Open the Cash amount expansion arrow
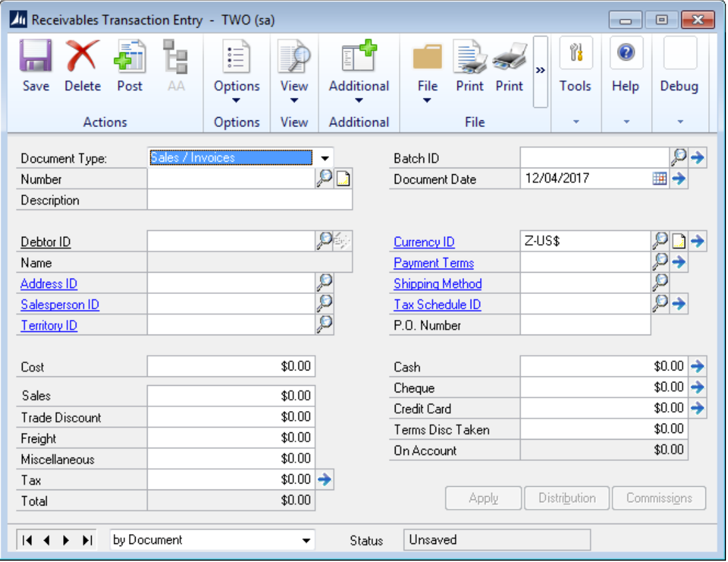 697,366
